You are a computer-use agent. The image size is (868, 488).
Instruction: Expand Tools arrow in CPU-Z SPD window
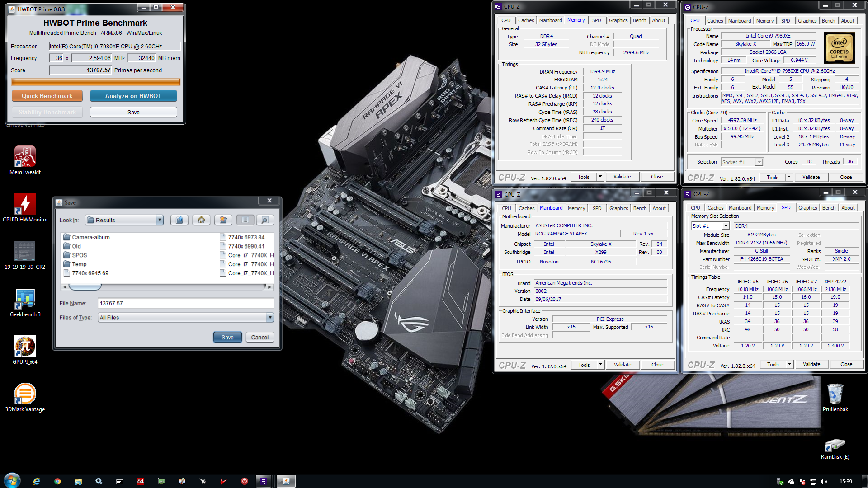point(789,364)
